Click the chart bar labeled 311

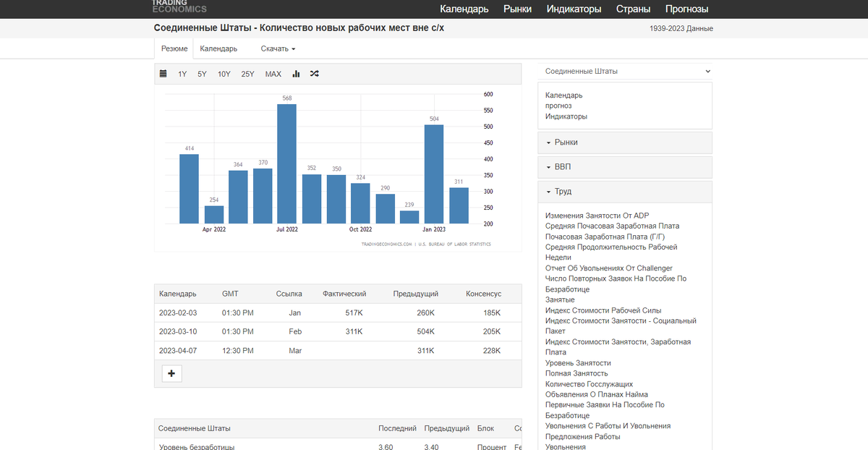[459, 206]
